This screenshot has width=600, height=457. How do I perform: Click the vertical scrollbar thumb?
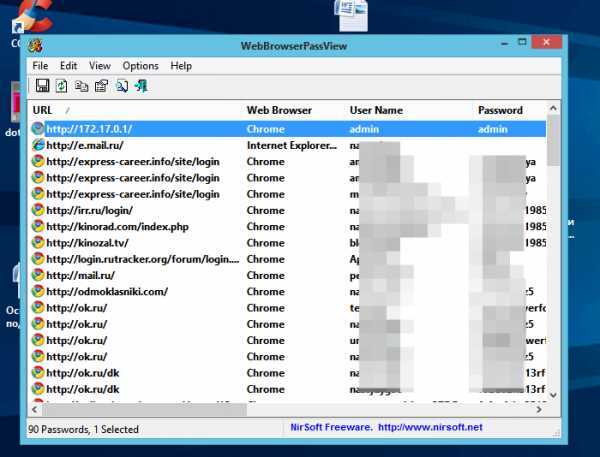(x=553, y=140)
